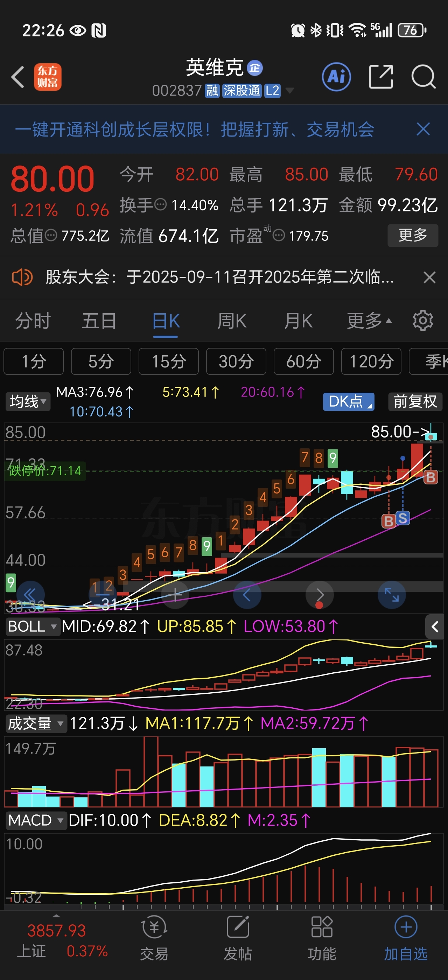The width and height of the screenshot is (448, 980).
Task: Tap the back arrow in the header
Action: 18,77
